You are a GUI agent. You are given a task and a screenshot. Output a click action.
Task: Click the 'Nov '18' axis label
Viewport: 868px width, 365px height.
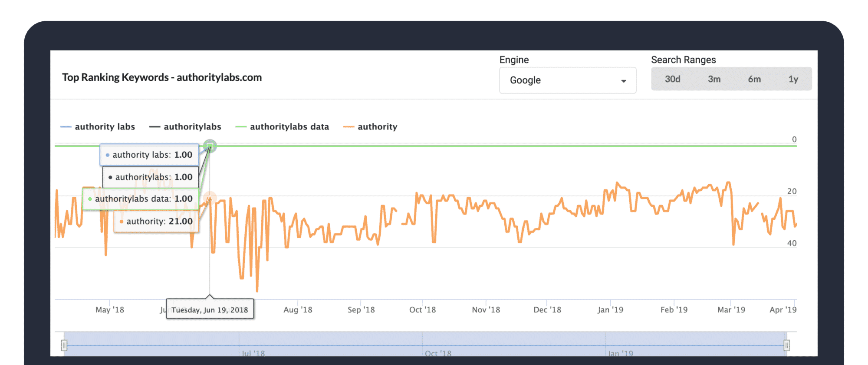pyautogui.click(x=486, y=310)
